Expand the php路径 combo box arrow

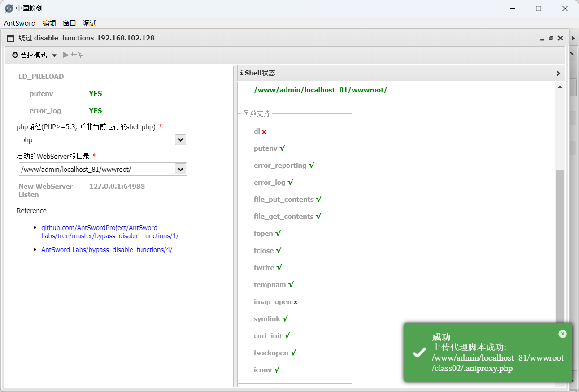(x=180, y=140)
